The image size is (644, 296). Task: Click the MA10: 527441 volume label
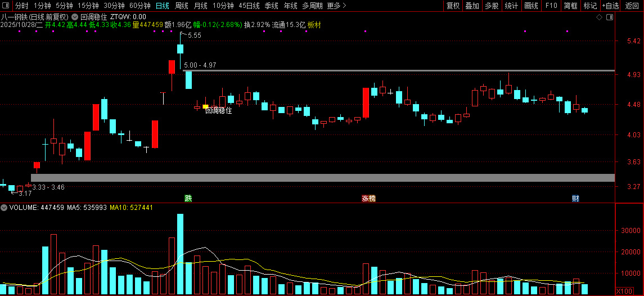(131, 208)
